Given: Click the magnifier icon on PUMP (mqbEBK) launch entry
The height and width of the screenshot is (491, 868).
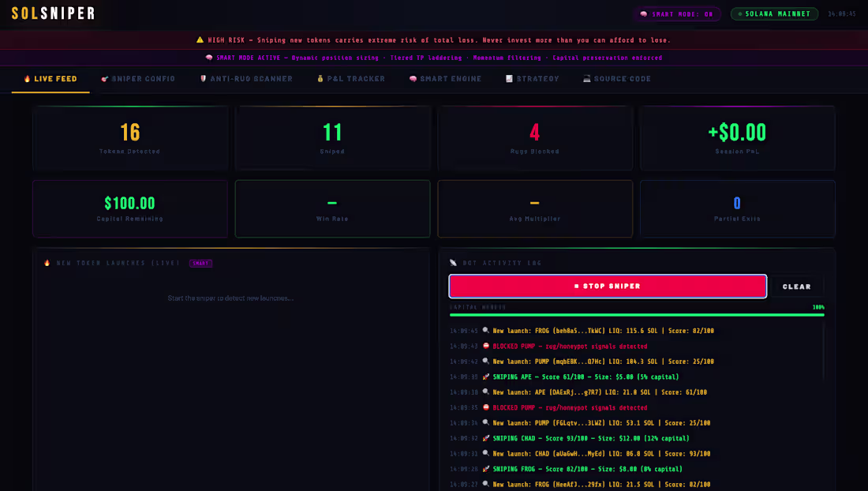Looking at the screenshot, I should point(485,361).
